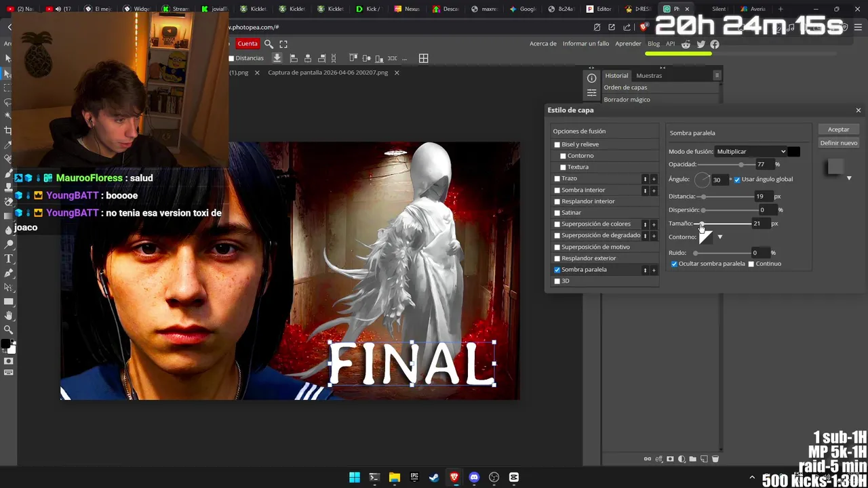Viewport: 868px width, 488px height.
Task: Enable Resplandor exterior checkbox
Action: tap(557, 258)
